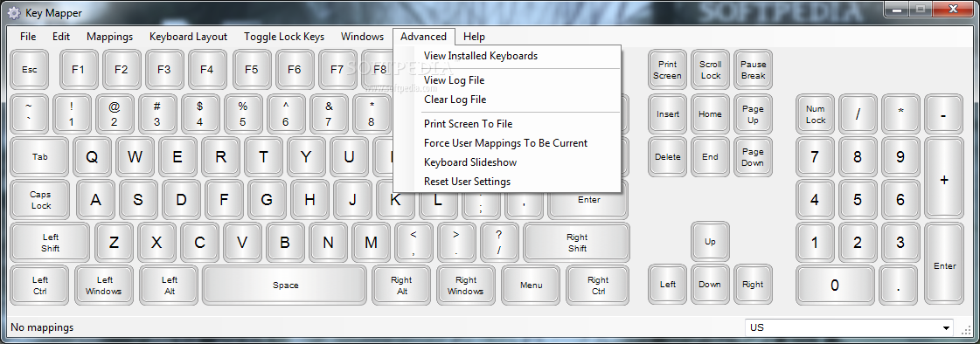Select the Left Ctrl key
The image size is (980, 344).
[40, 286]
